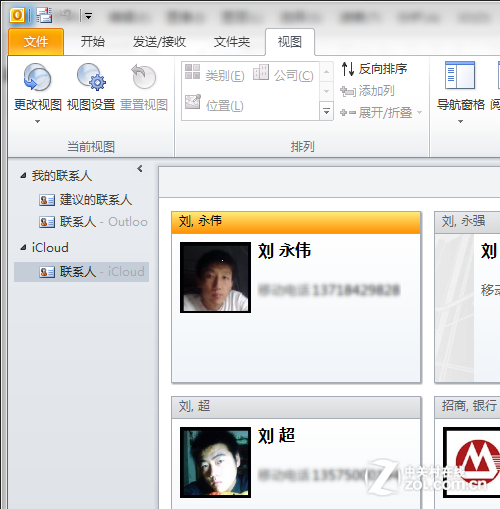
Task: Select 联系人 - iCloud folder
Action: 81,272
